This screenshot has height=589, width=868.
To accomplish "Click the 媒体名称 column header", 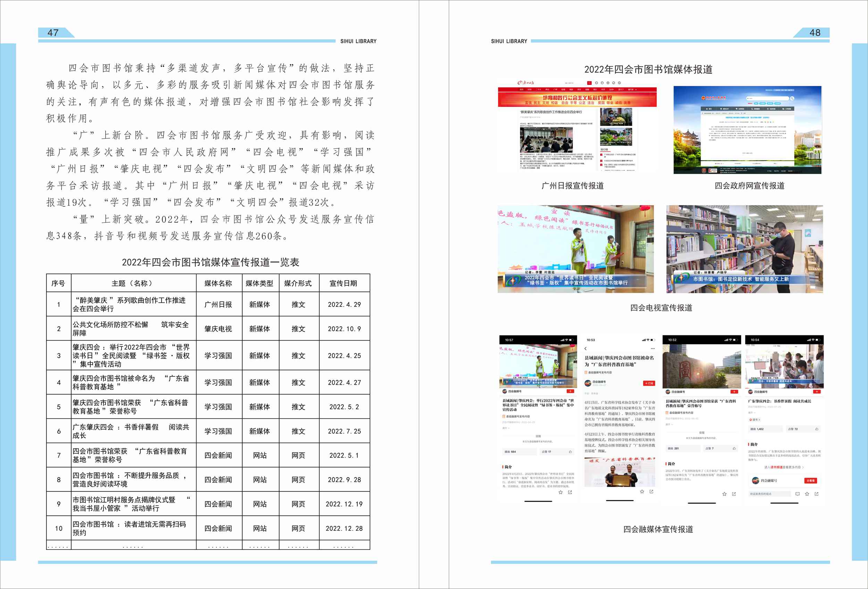I will (x=219, y=283).
